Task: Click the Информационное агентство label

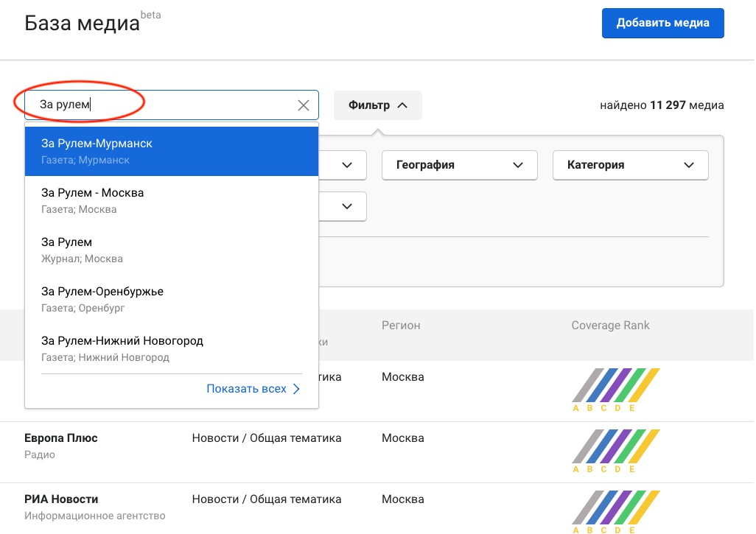Action: point(95,516)
